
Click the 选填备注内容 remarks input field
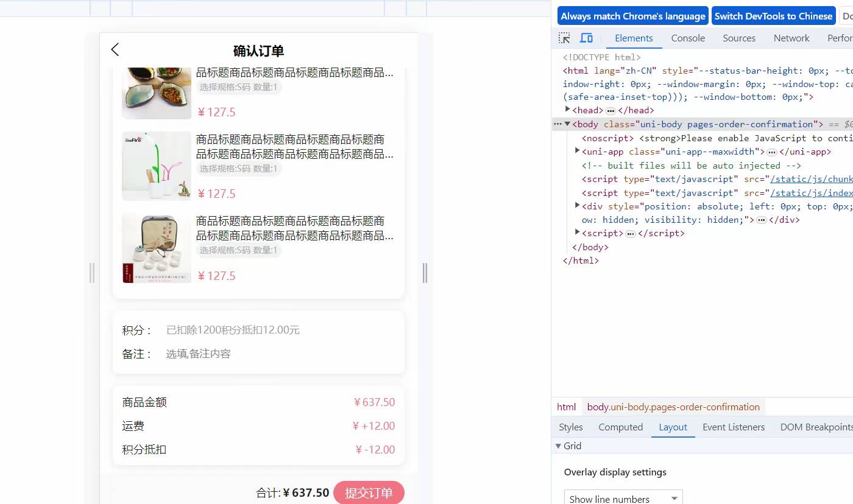point(197,354)
